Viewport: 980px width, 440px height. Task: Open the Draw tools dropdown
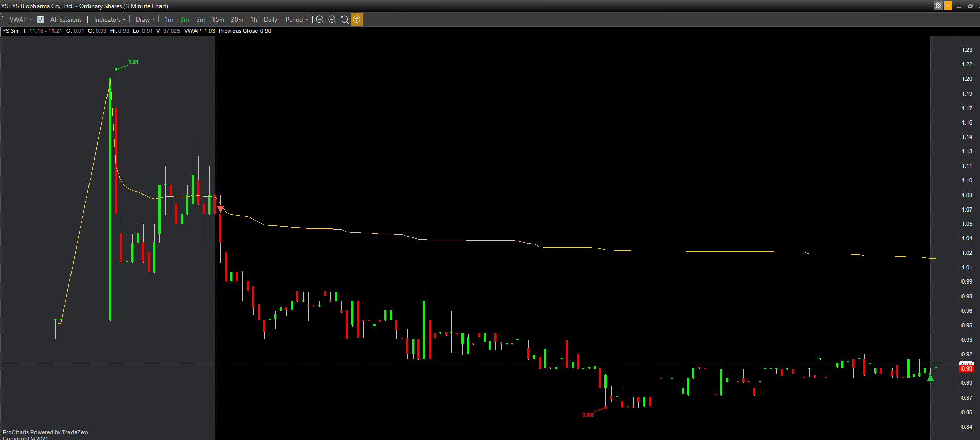coord(145,20)
